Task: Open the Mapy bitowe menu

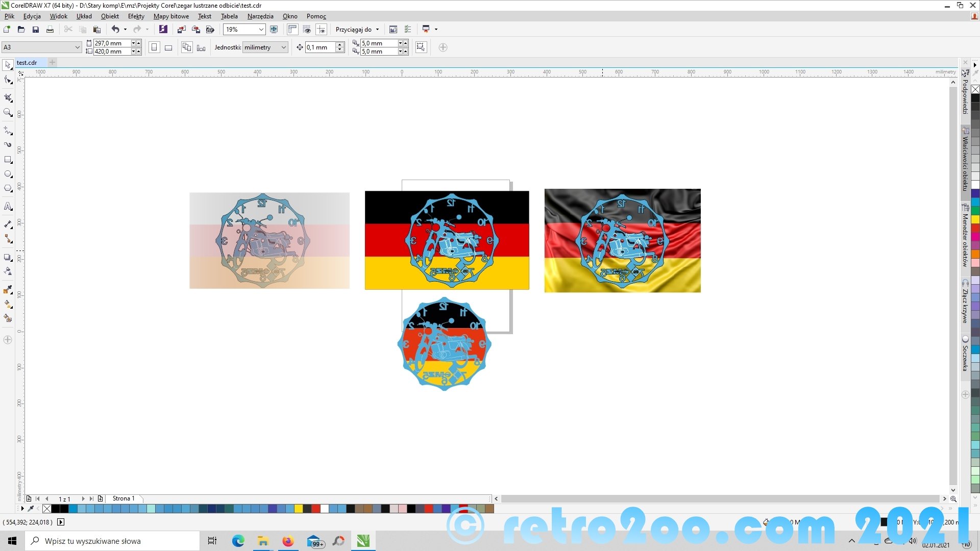Action: pyautogui.click(x=171, y=16)
